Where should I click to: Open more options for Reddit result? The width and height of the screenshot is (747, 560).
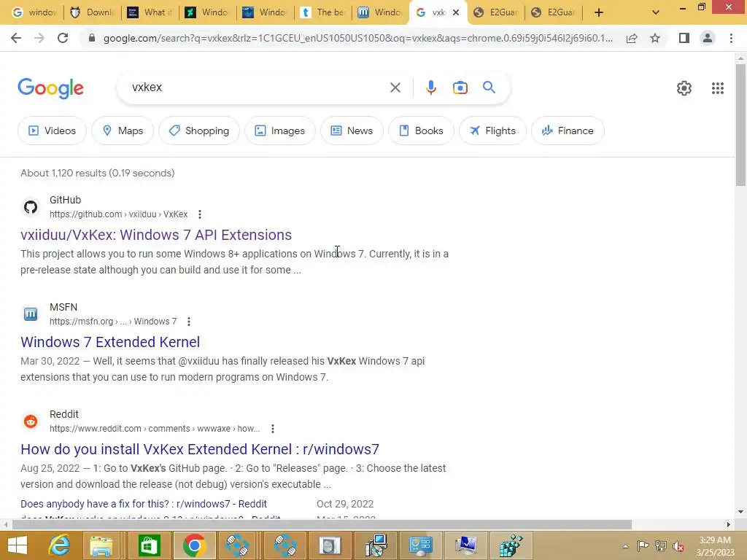point(273,429)
